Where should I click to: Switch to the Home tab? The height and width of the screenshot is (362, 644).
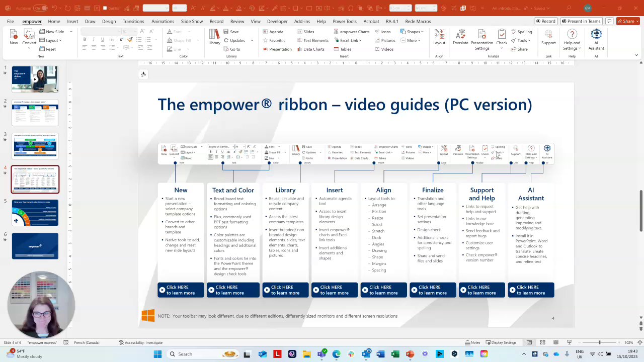(x=54, y=21)
